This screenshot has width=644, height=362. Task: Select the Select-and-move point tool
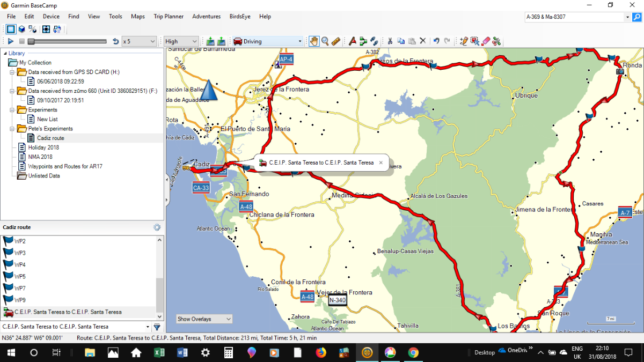point(475,41)
